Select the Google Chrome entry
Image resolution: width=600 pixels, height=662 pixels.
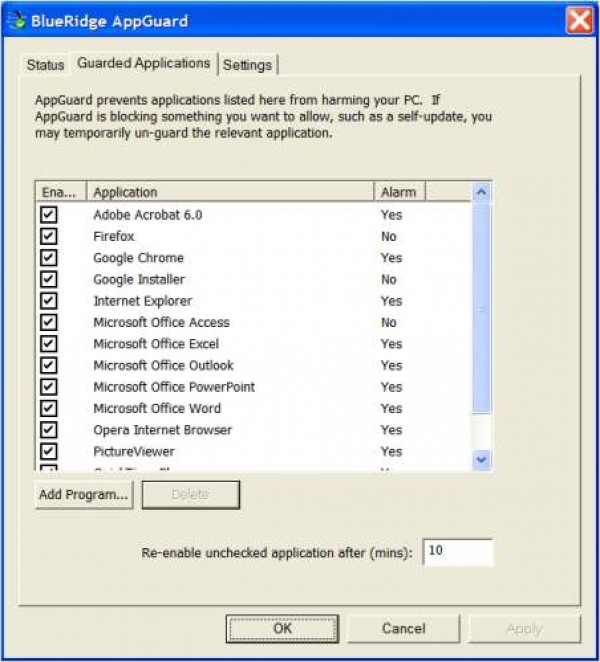tap(253, 258)
